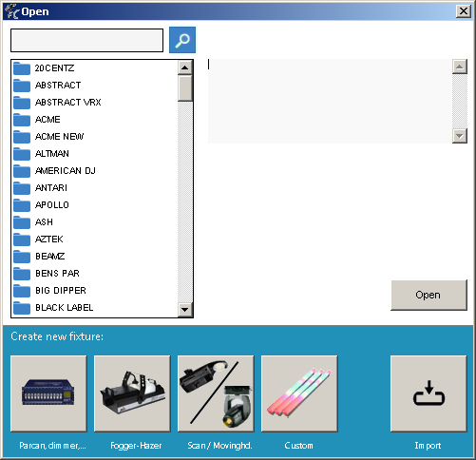Click the folder list scroll down arrow
476x460 pixels.
tap(185, 309)
